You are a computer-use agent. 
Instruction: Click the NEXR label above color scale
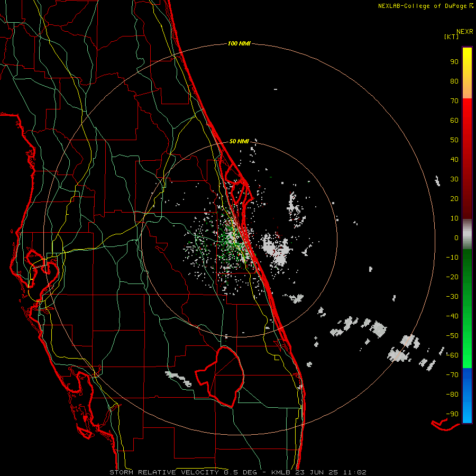click(465, 32)
